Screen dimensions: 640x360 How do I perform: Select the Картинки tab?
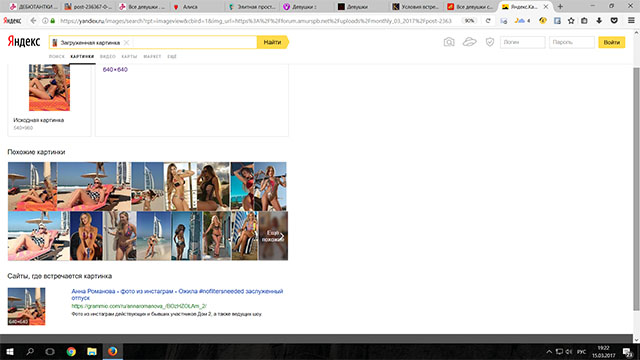[x=82, y=56]
